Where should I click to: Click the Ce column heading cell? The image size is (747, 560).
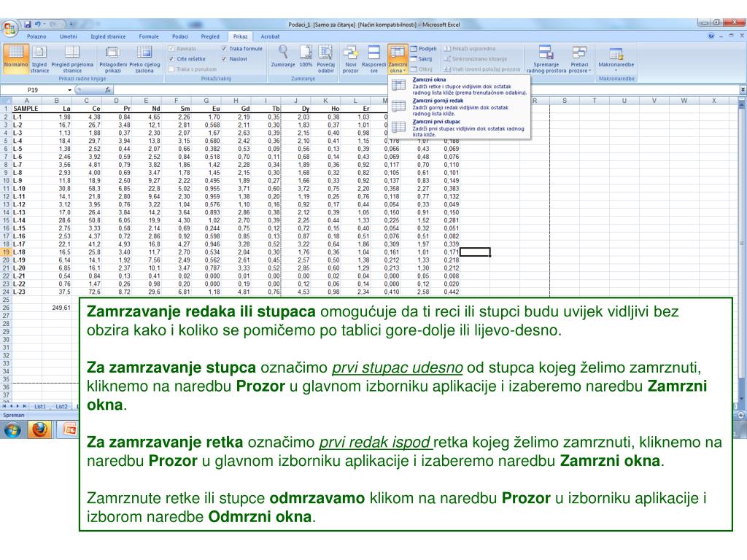tap(87, 109)
